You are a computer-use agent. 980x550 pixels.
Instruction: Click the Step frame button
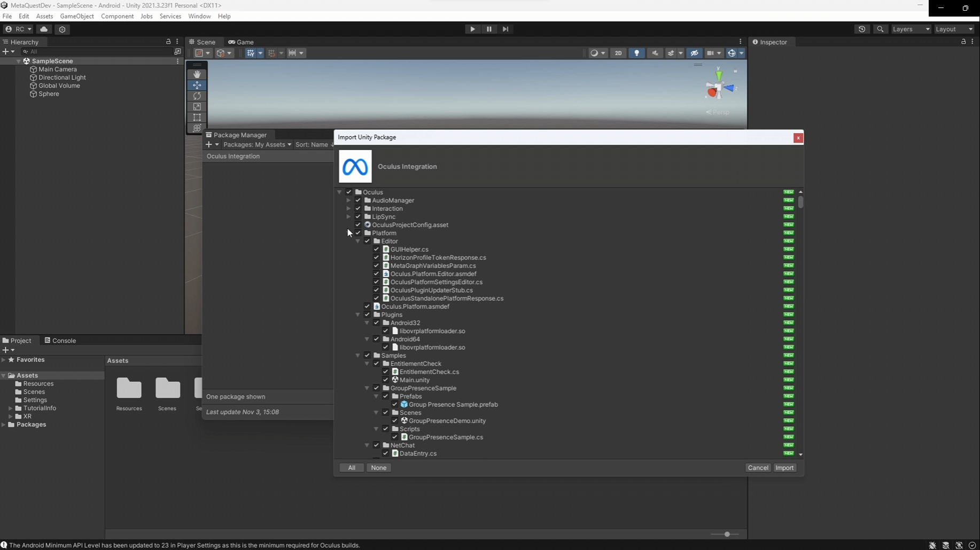pyautogui.click(x=505, y=29)
